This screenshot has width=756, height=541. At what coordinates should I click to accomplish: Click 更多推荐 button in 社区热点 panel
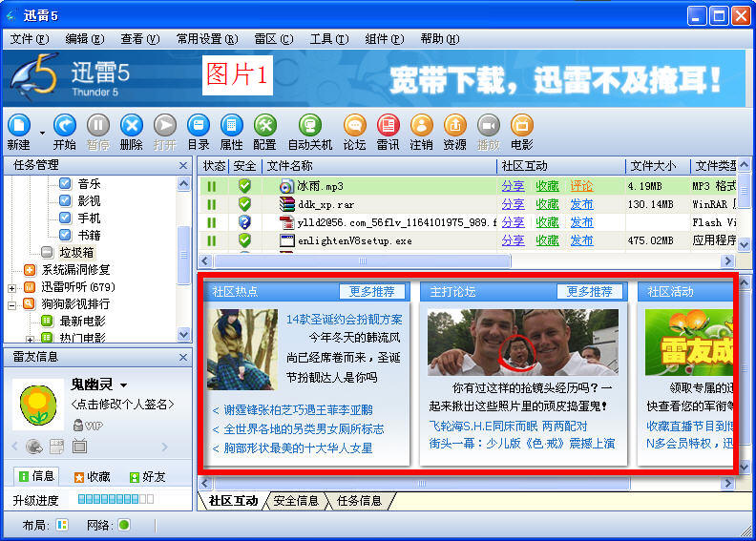(x=371, y=291)
